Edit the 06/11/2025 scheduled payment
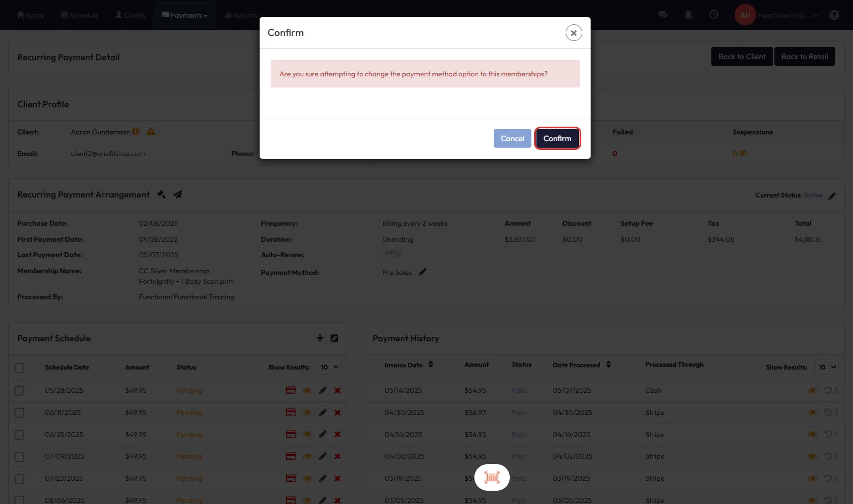The image size is (853, 504). tap(323, 413)
